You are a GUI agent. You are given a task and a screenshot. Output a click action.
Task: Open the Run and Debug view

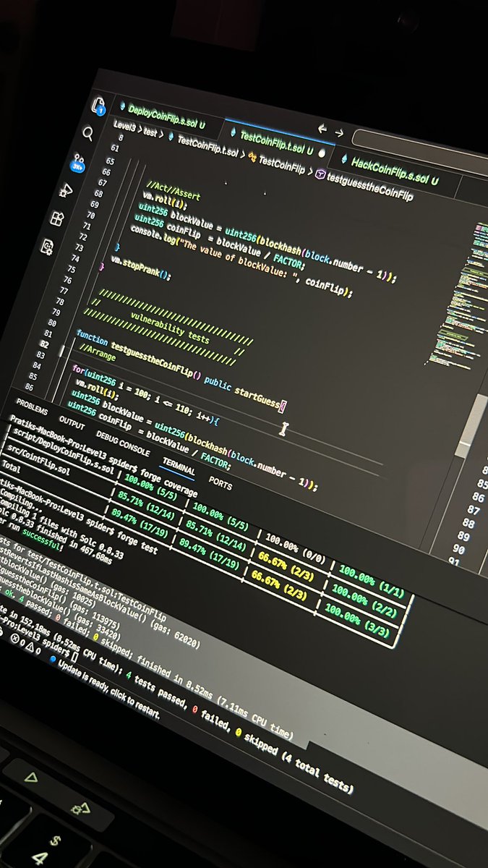point(67,191)
